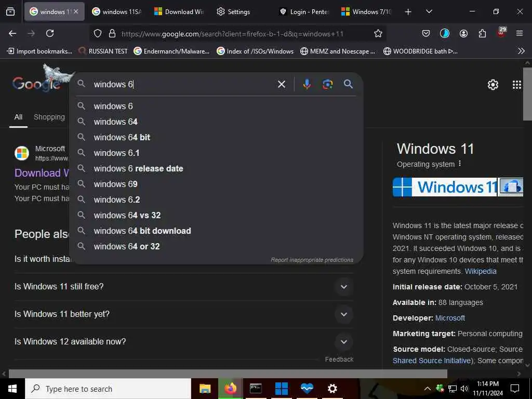Choose suggestion "windows 64 bit"
Screen dimensions: 532x399
216,137
